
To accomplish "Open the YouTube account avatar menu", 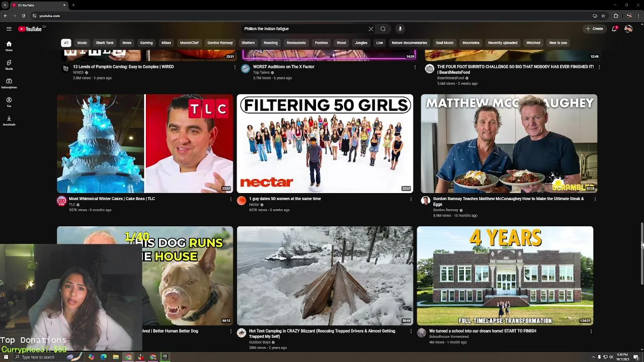I will [628, 29].
